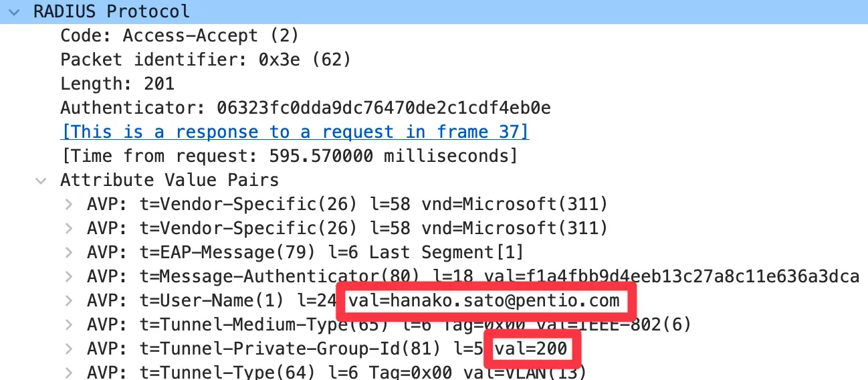Expand the Tunnel-Private-Group-Id AVP
The image size is (868, 380).
[68, 349]
